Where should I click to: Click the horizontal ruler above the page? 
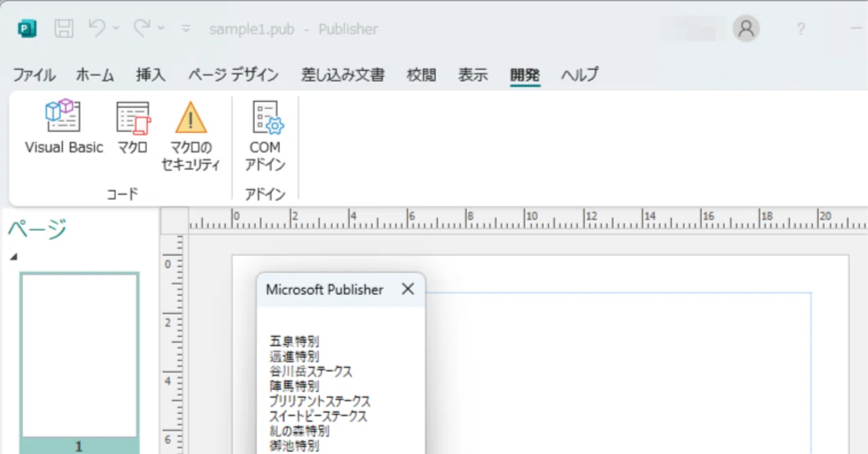tap(528, 220)
